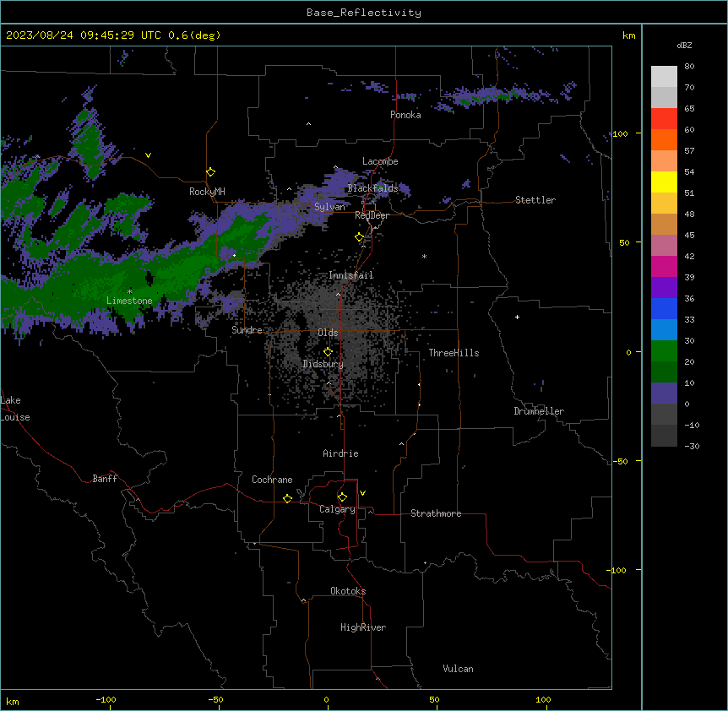Select the Stettler label
Viewport: 728px width, 711px height.
tap(535, 200)
